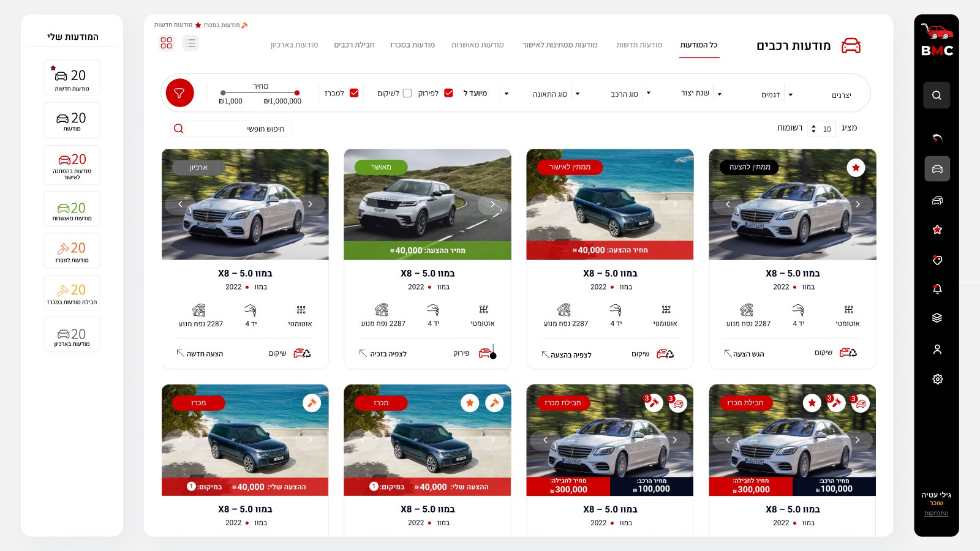The height and width of the screenshot is (551, 980).
Task: Switch to list view layout
Action: click(190, 43)
